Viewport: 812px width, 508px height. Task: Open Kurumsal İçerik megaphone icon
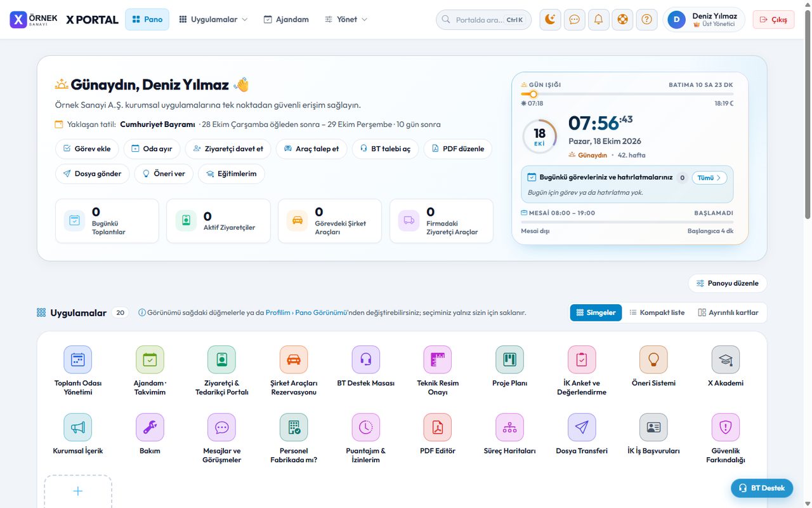(x=78, y=427)
